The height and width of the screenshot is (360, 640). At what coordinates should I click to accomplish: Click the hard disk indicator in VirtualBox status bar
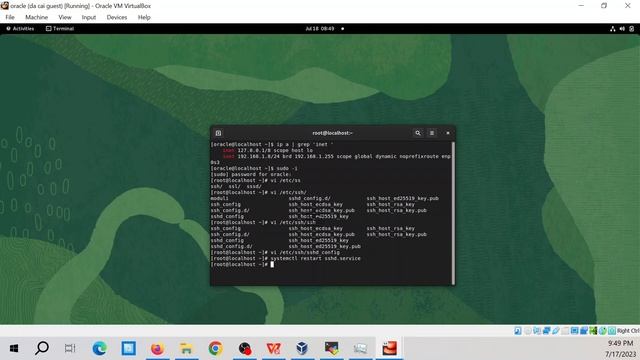tap(518, 331)
